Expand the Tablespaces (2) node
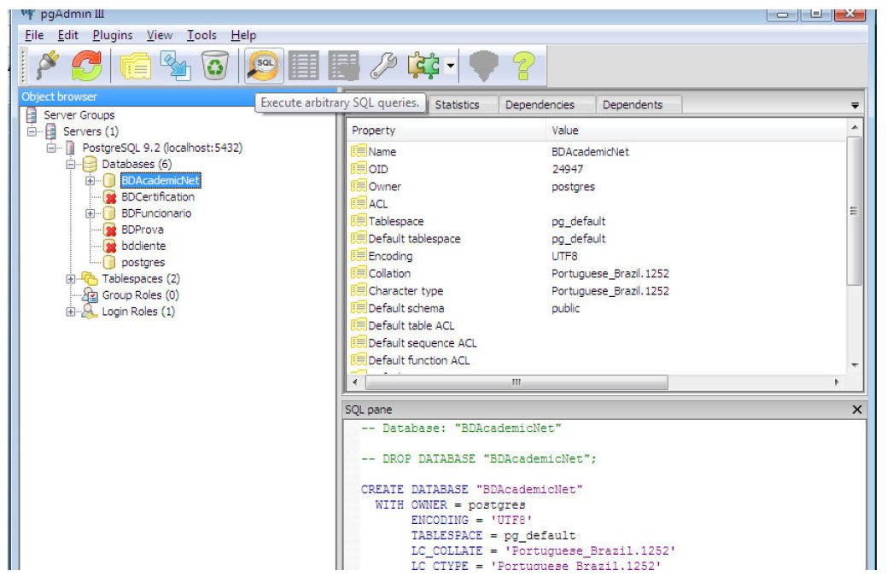887x588 pixels. (71, 279)
